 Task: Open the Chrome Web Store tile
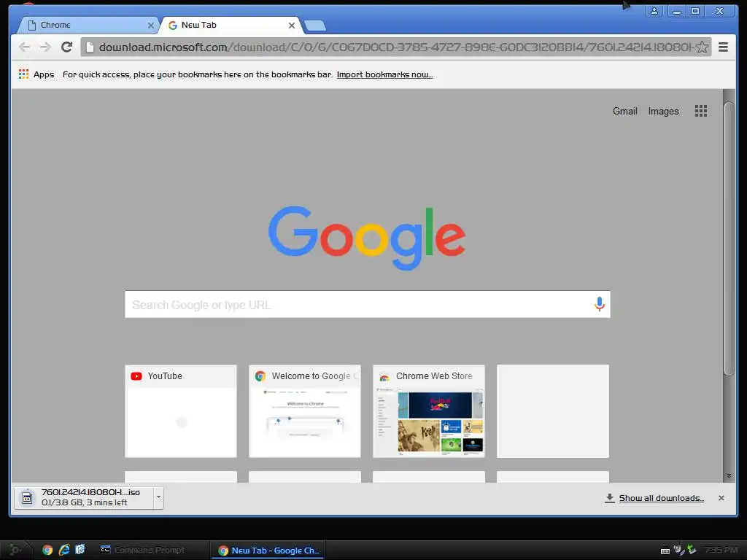[429, 411]
